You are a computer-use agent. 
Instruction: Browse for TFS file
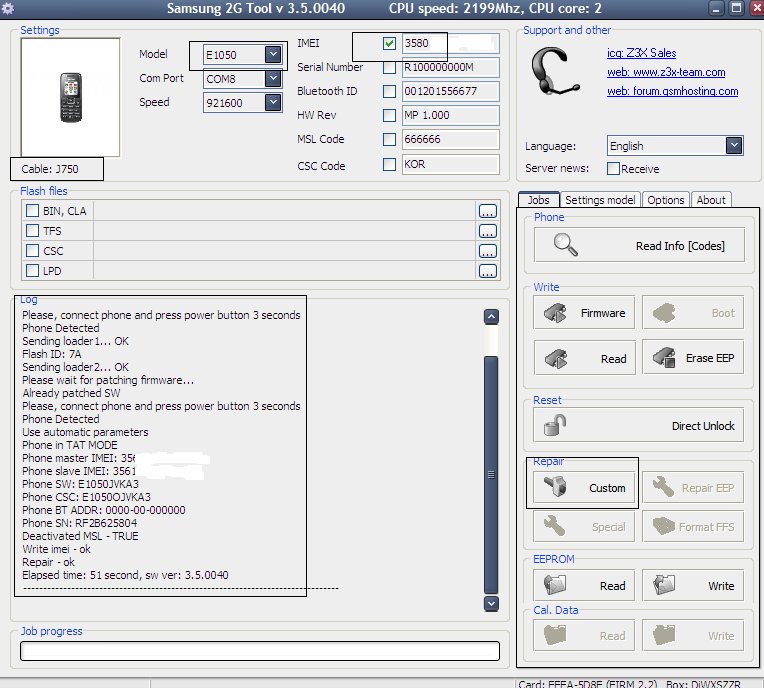pos(488,231)
